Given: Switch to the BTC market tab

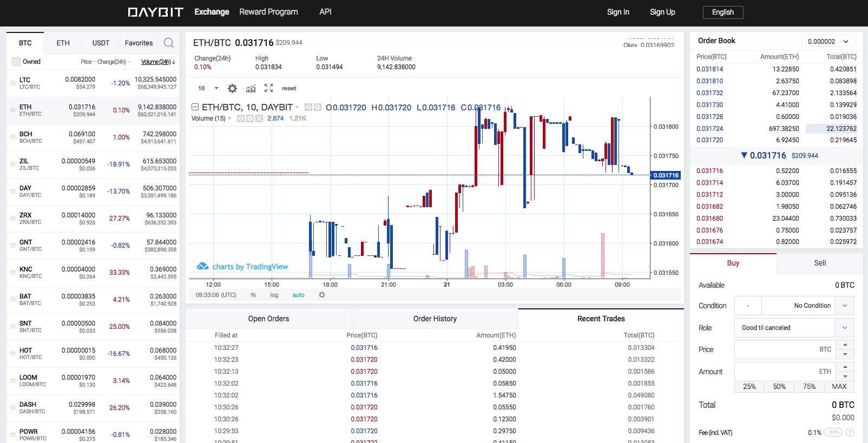Looking at the screenshot, I should click(25, 43).
